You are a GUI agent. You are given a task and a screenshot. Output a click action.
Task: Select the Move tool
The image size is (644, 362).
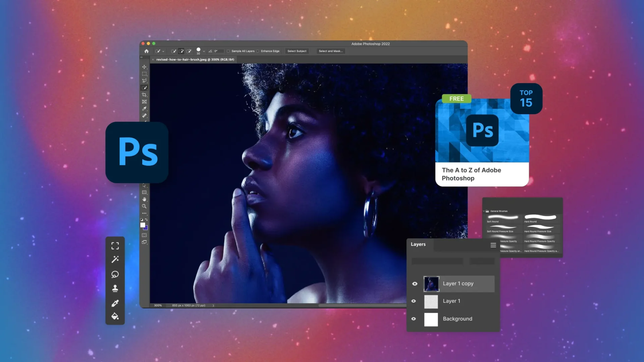tap(145, 67)
